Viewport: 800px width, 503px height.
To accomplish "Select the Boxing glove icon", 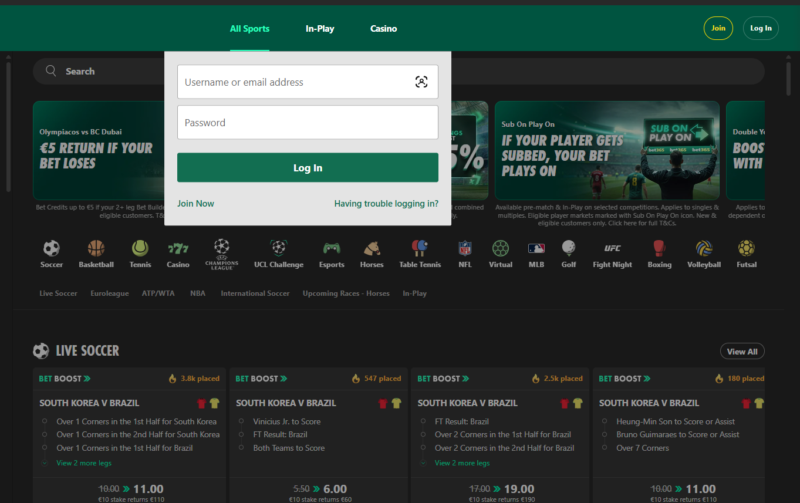I will (x=659, y=248).
